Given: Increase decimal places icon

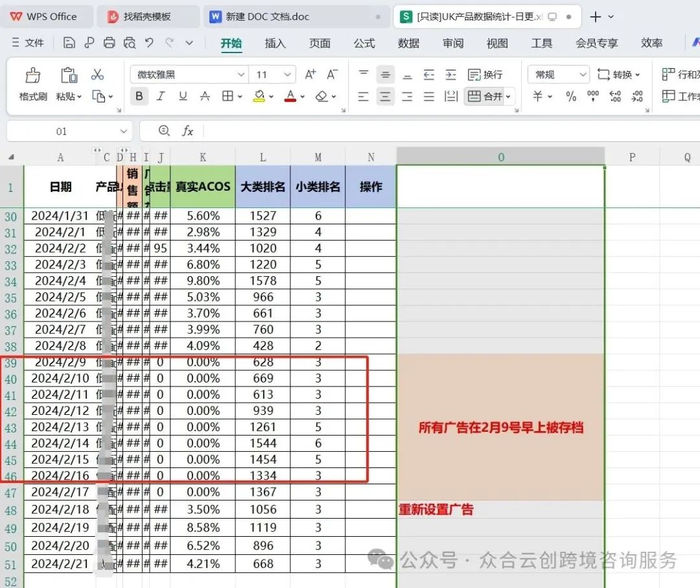Looking at the screenshot, I should pos(615,96).
